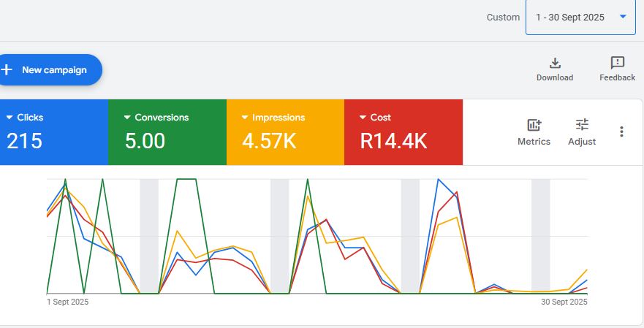
Task: Open the Clicks metric dropdown arrow
Action: coord(10,118)
